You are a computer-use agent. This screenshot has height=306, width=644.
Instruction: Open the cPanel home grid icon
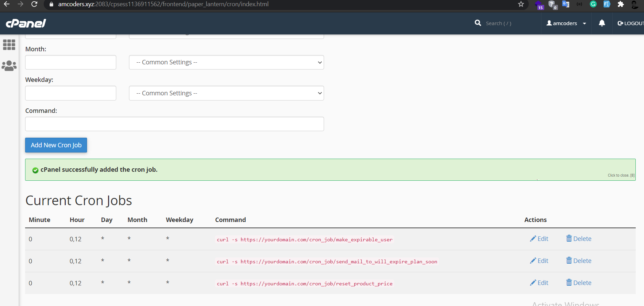(x=9, y=45)
